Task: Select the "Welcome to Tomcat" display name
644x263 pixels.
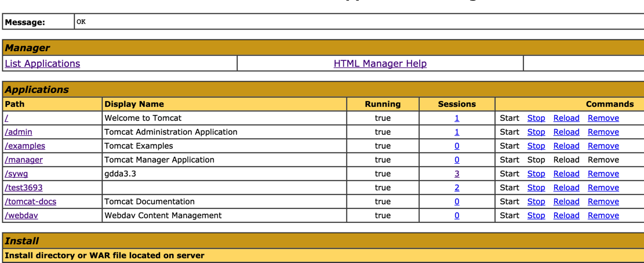Action: click(x=143, y=118)
